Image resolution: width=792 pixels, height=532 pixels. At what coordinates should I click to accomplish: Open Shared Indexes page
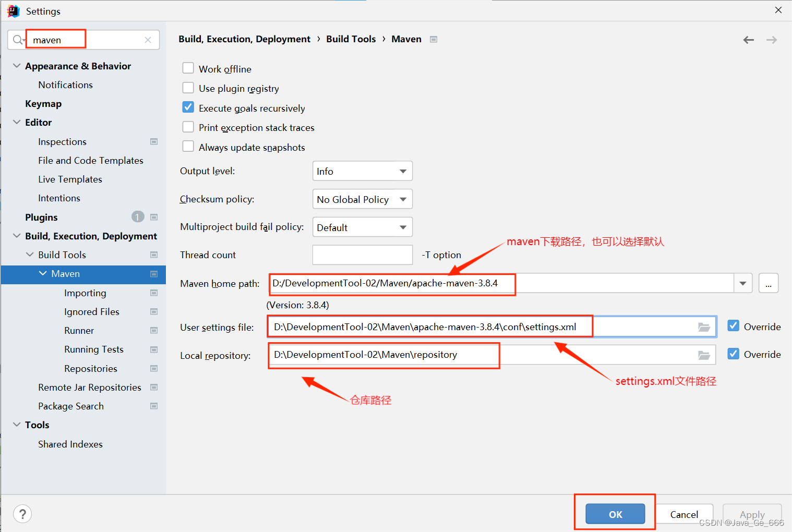[70, 444]
